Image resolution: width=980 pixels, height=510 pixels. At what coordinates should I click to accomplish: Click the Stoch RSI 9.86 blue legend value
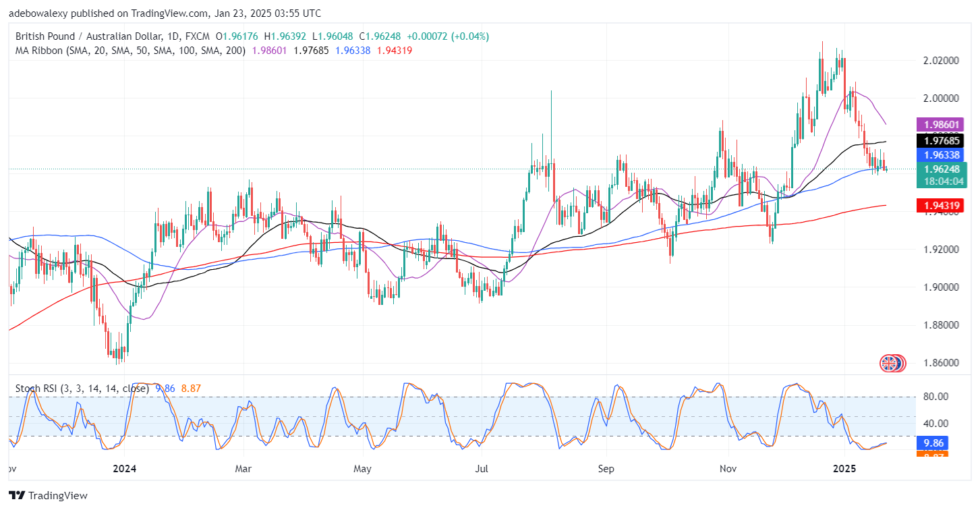coord(165,389)
